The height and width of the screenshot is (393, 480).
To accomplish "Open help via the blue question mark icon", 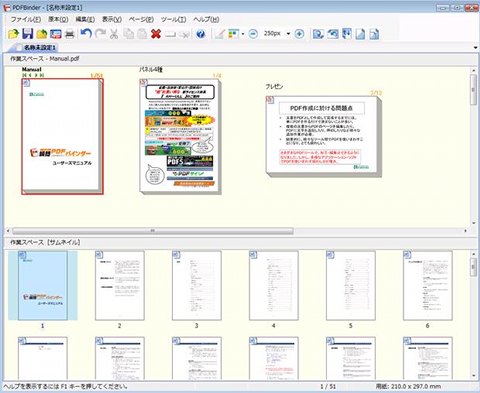I will click(200, 34).
